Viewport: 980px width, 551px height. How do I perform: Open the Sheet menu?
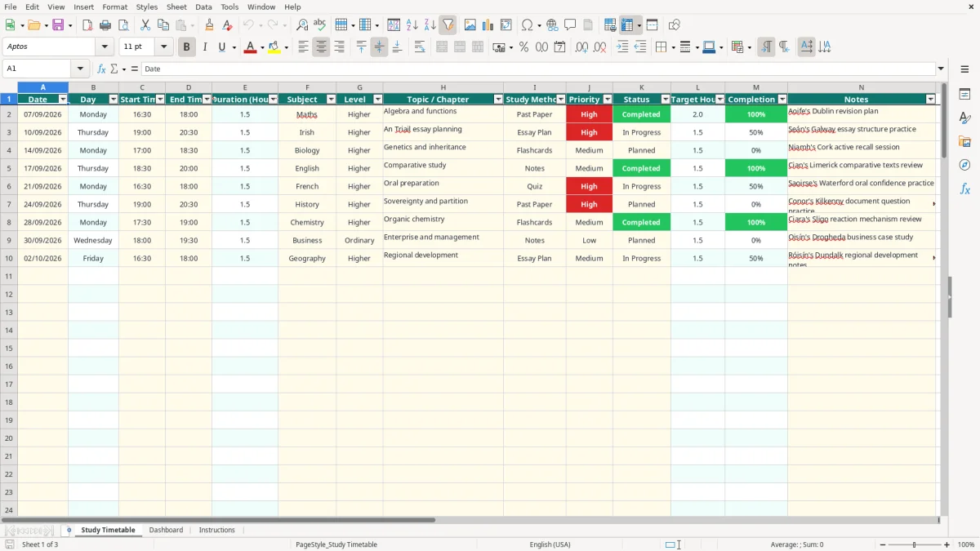(176, 7)
